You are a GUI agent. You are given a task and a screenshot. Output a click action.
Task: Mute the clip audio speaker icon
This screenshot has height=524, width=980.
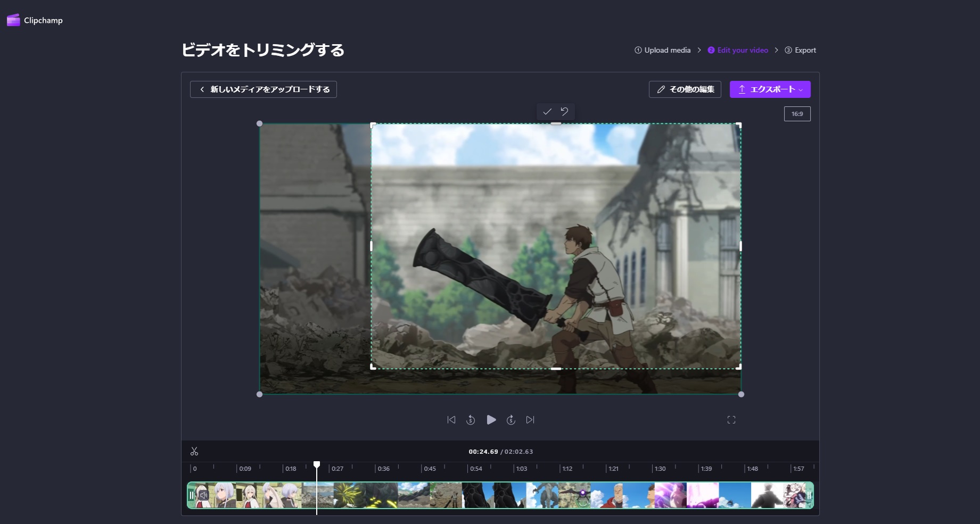[203, 495]
